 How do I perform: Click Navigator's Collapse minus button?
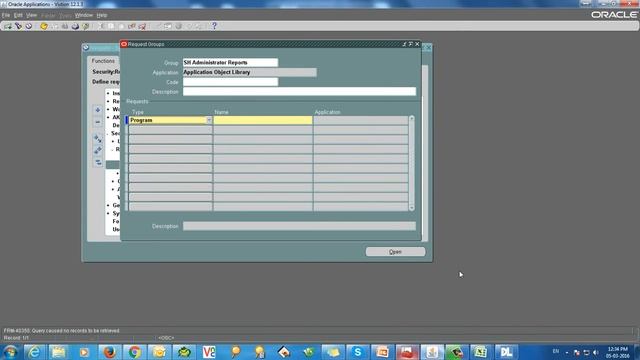tap(98, 122)
